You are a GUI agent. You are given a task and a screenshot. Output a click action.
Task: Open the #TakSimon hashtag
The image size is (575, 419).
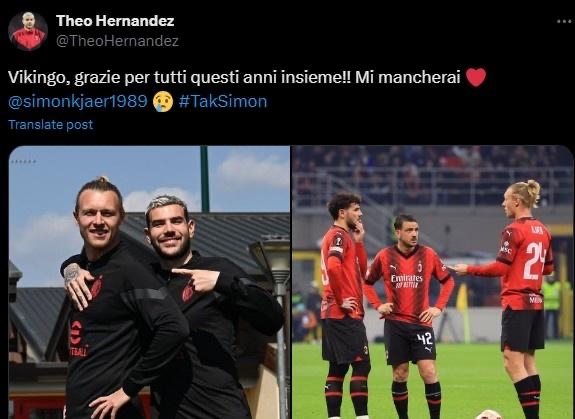pos(223,102)
